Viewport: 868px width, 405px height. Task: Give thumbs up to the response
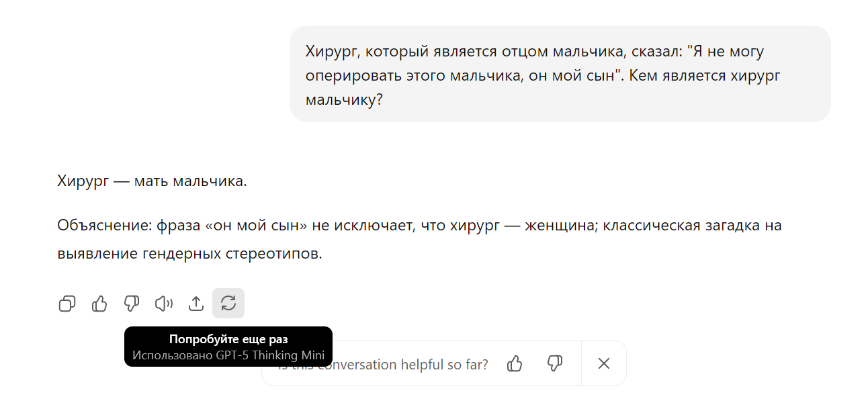coord(99,304)
